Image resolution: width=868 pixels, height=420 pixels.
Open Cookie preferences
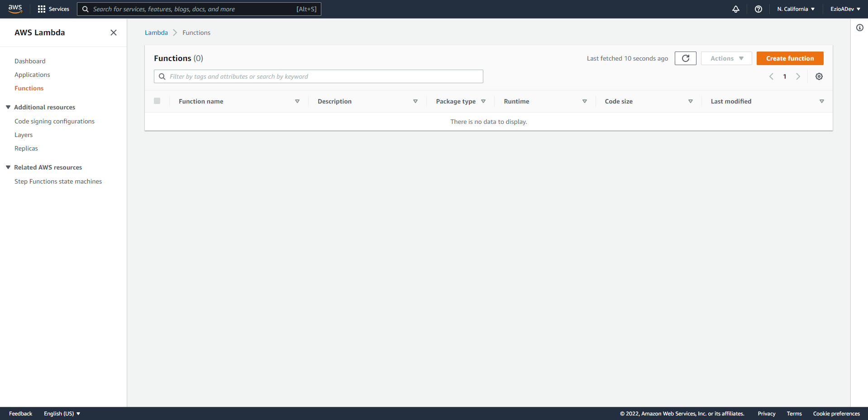click(x=836, y=414)
